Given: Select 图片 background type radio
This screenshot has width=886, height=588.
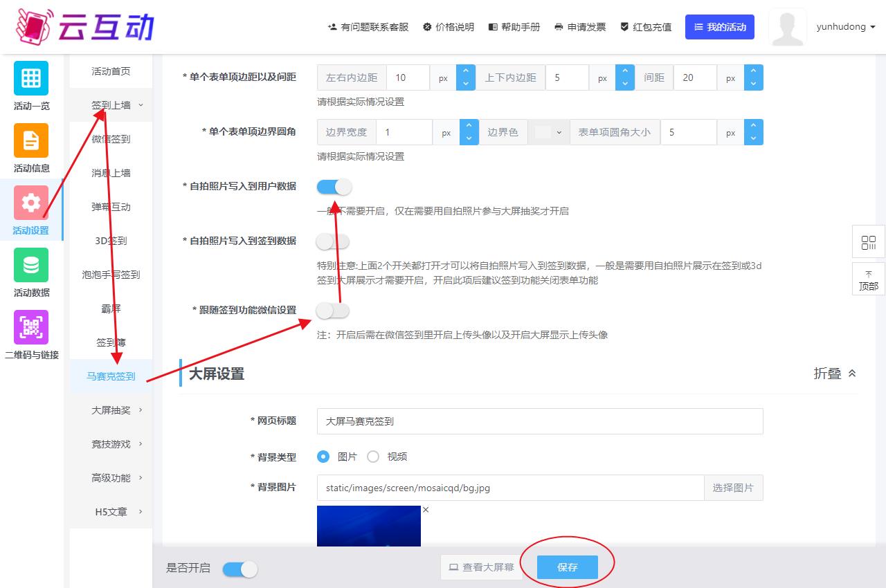Looking at the screenshot, I should point(323,457).
